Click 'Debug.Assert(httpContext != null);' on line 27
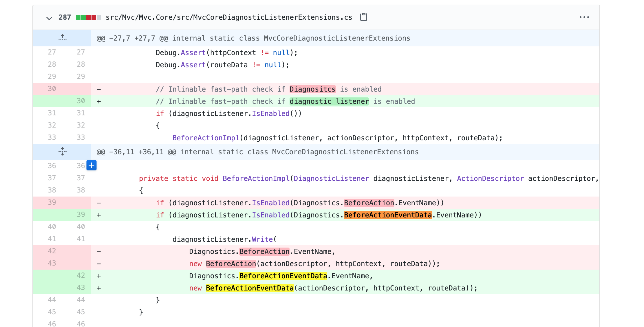Image resolution: width=644 pixels, height=327 pixels. (x=227, y=53)
